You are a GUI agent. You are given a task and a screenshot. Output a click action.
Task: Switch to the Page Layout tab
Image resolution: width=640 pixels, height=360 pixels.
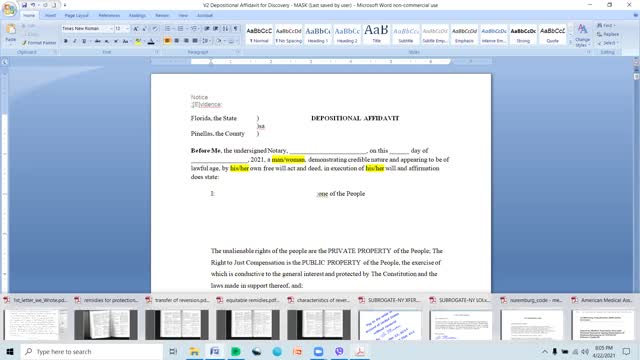click(76, 16)
